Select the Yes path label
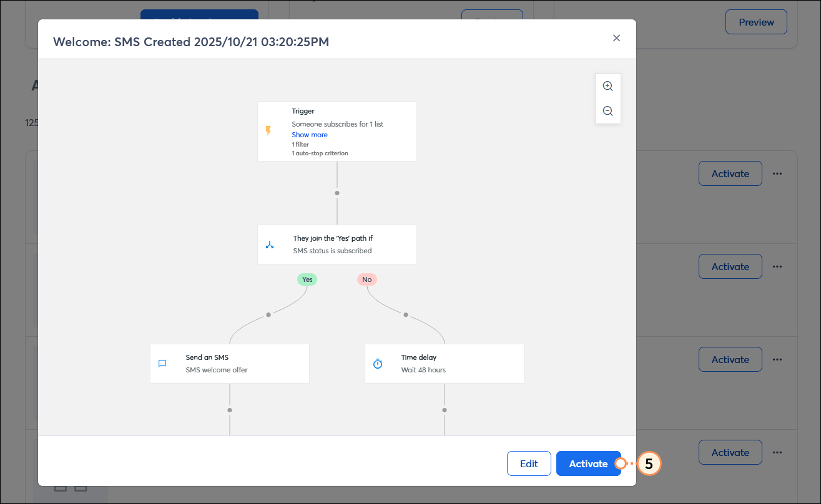The image size is (821, 504). pos(307,279)
